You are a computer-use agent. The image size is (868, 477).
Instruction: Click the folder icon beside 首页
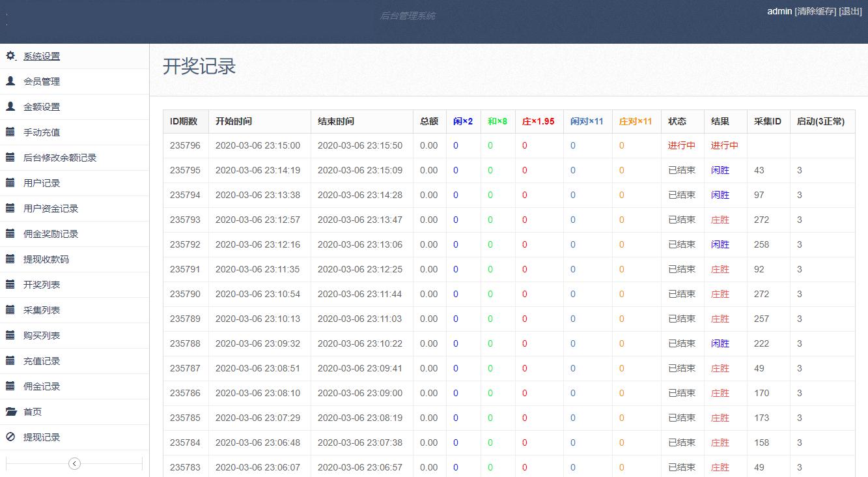(11, 412)
